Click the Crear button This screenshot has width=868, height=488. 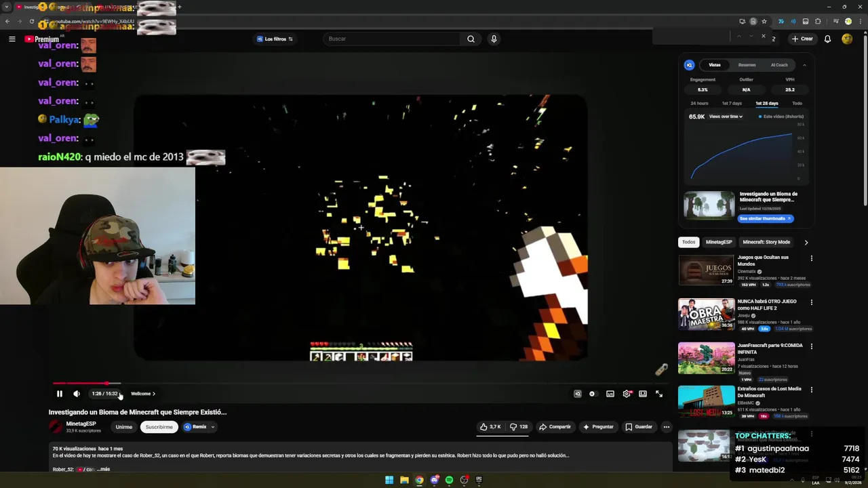[802, 39]
